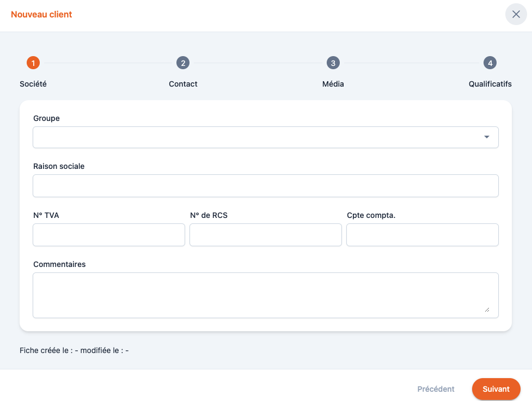Focus the Raison sociale text field

tap(266, 186)
